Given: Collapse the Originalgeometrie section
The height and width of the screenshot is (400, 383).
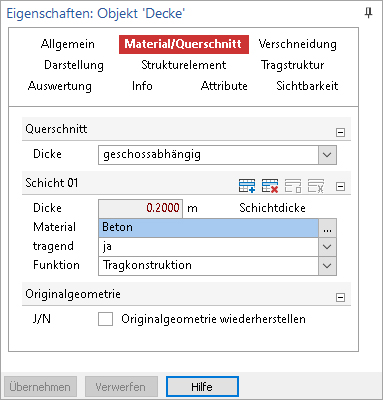Looking at the screenshot, I should click(x=340, y=297).
